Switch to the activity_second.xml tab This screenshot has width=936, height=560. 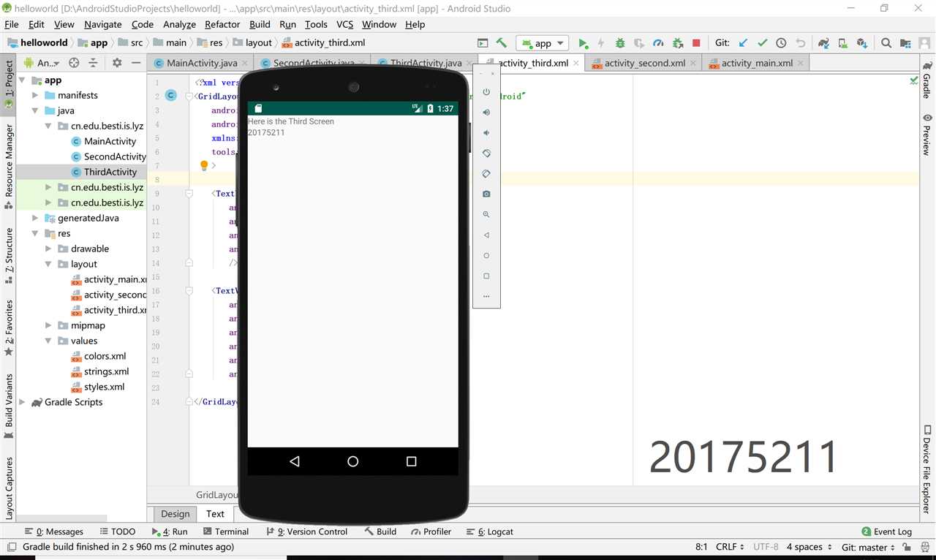[x=644, y=63]
